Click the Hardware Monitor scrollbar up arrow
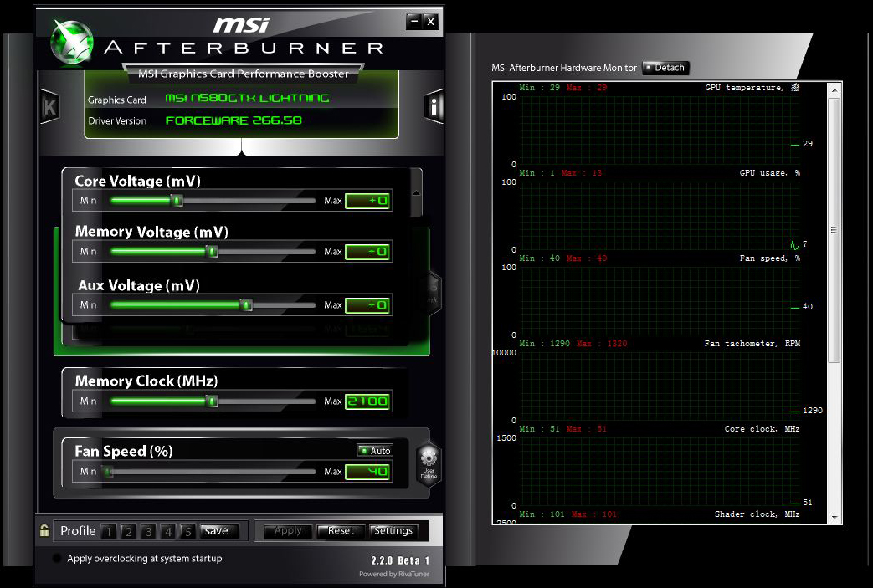Viewport: 873px width, 588px height. [x=834, y=90]
